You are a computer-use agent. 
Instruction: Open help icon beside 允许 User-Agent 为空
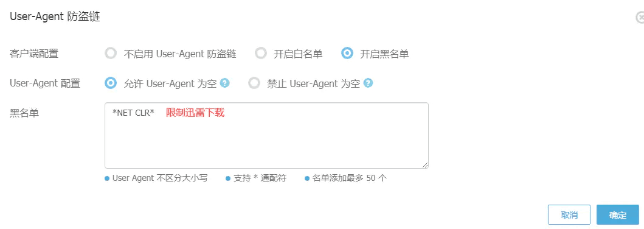[224, 83]
